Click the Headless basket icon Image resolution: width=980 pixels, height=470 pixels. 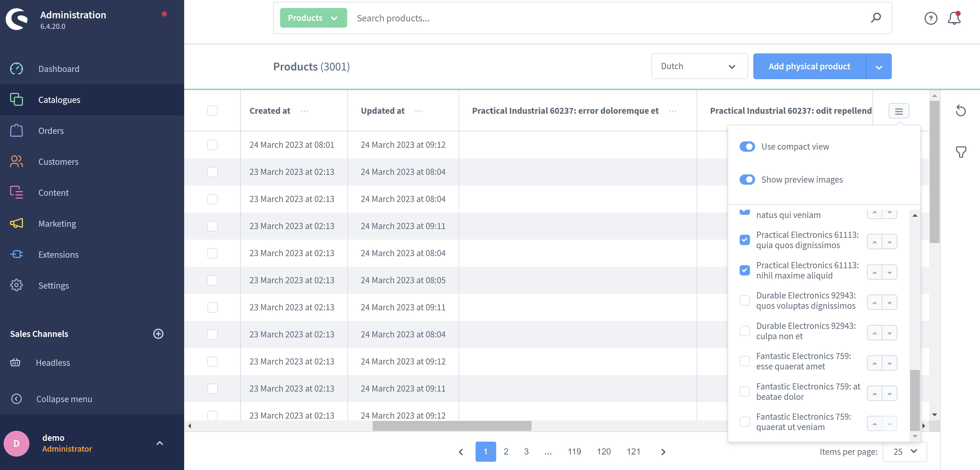tap(15, 363)
